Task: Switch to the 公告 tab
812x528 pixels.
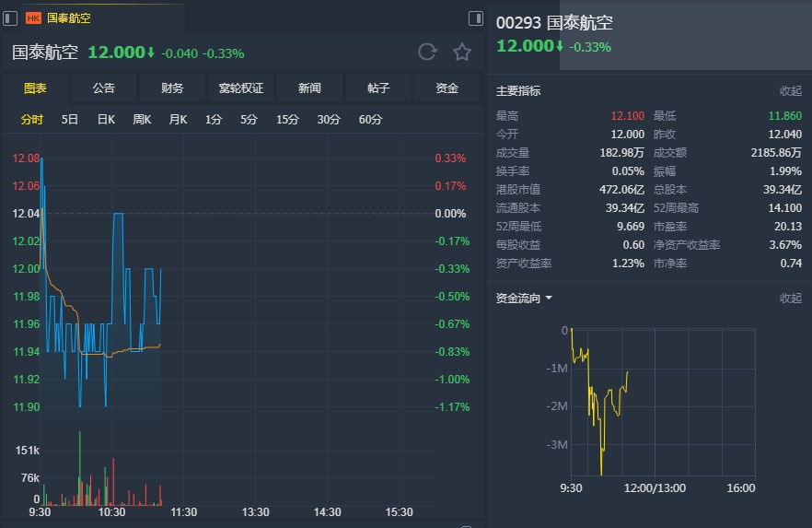Action: (x=103, y=88)
